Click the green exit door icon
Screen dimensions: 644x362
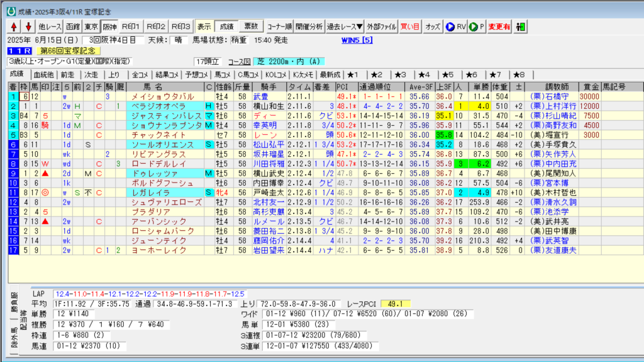tap(520, 26)
